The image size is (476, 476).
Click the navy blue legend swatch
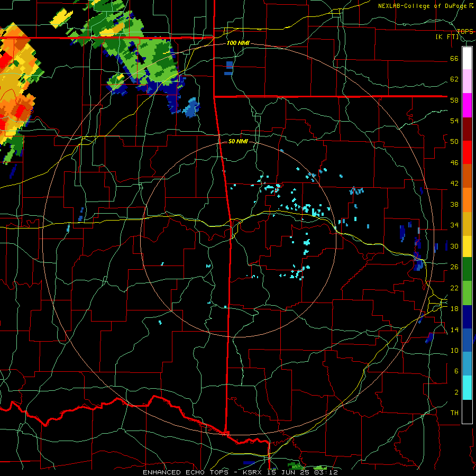467,317
